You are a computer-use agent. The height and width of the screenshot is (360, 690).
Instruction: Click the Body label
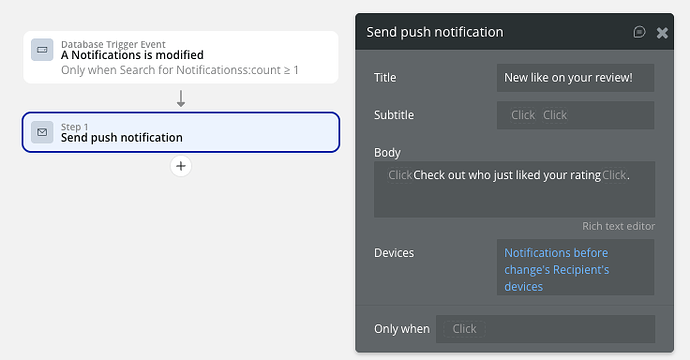(x=387, y=153)
